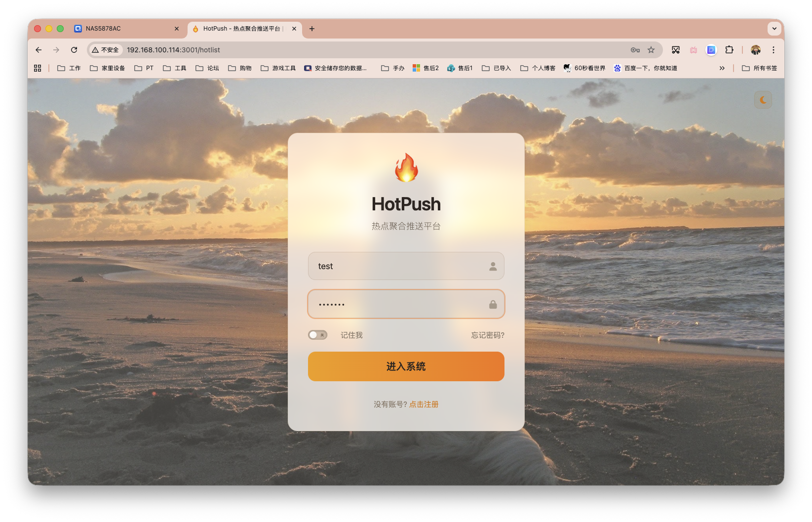The width and height of the screenshot is (812, 522).
Task: Toggle dark mode with the moon icon
Action: click(x=763, y=100)
